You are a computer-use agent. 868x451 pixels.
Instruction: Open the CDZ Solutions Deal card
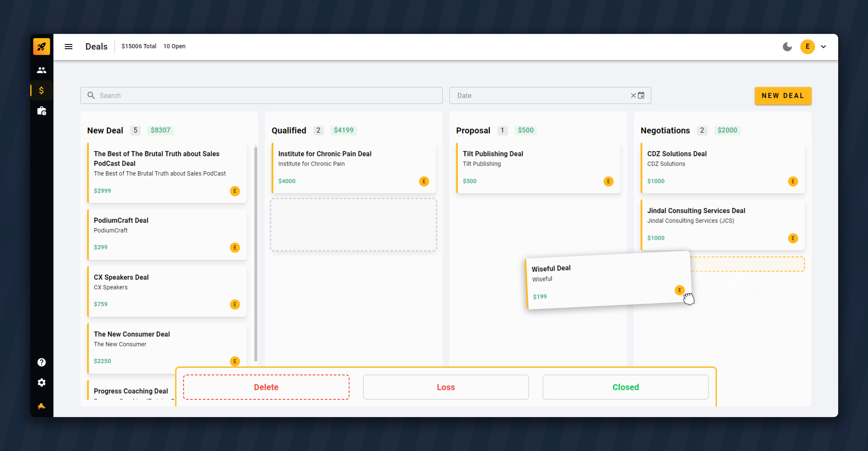[x=722, y=168]
